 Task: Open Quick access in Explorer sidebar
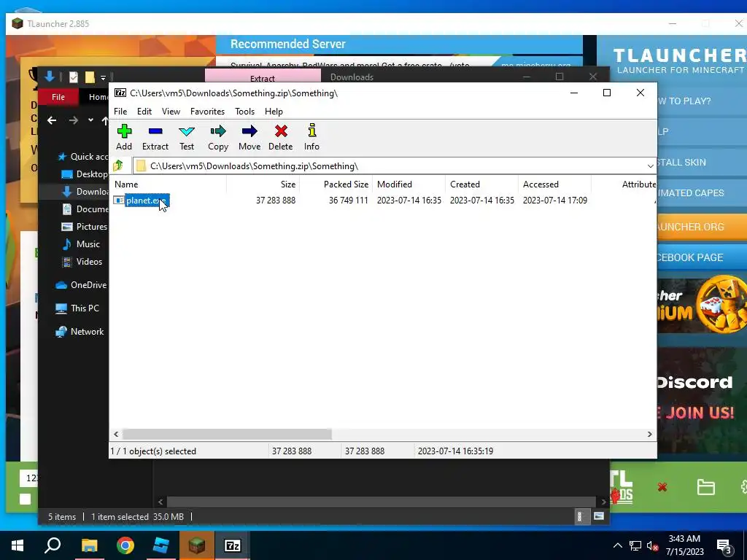pos(82,157)
